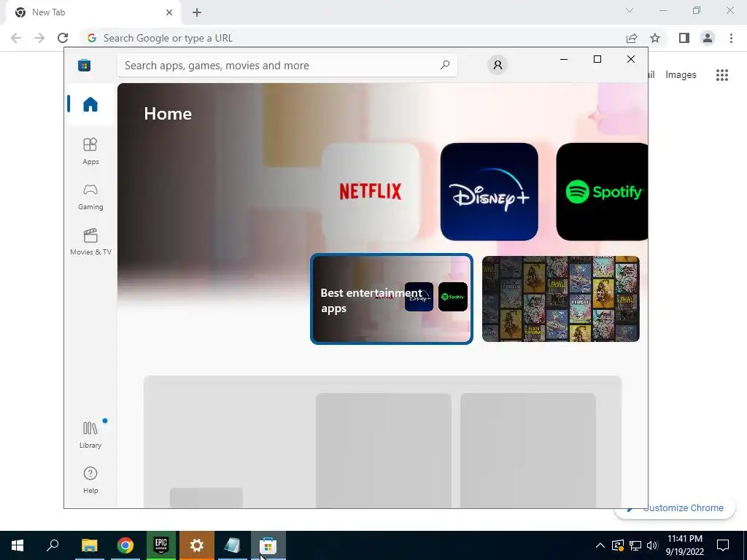Open the volume control in the tray
Image resolution: width=747 pixels, height=560 pixels.
pos(652,545)
